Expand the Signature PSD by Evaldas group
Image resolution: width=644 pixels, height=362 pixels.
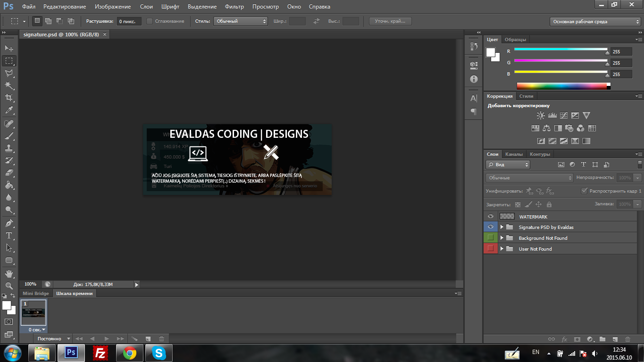(502, 227)
